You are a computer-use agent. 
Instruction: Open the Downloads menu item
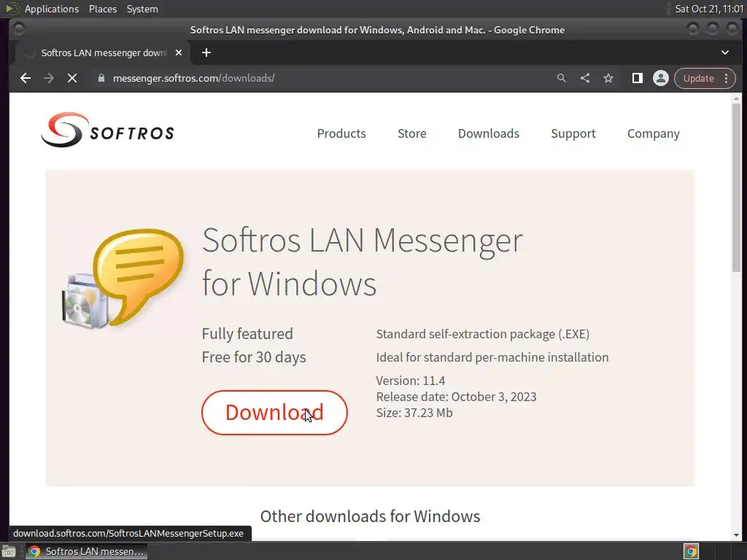(489, 133)
